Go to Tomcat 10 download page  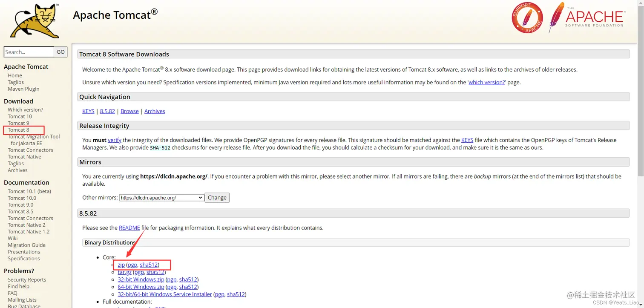(x=20, y=116)
